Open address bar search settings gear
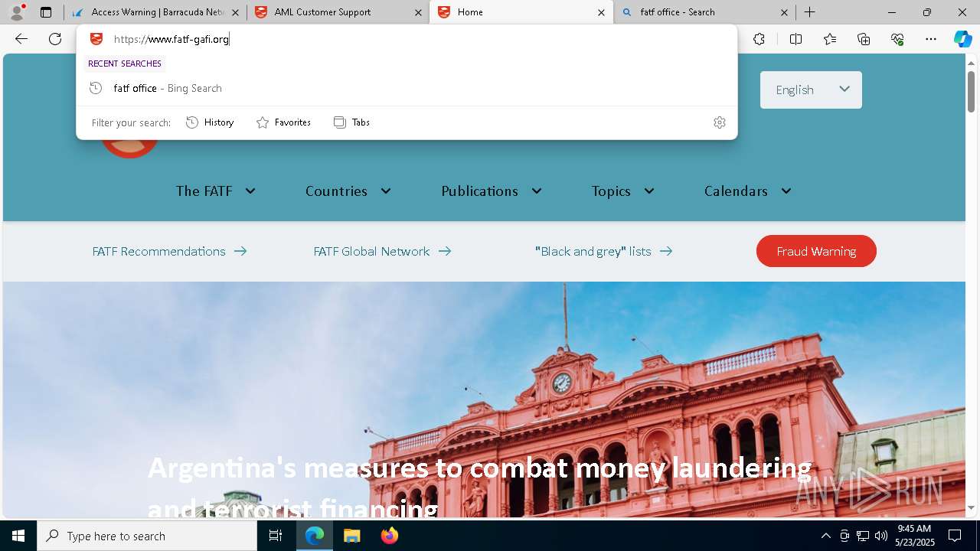980x551 pixels. click(x=719, y=122)
